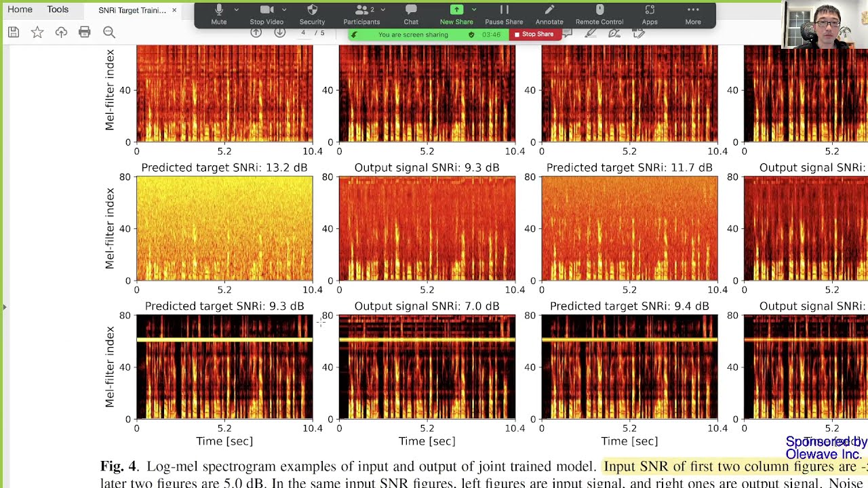The height and width of the screenshot is (488, 868).
Task: Stop Video camera toggle
Action: click(266, 15)
